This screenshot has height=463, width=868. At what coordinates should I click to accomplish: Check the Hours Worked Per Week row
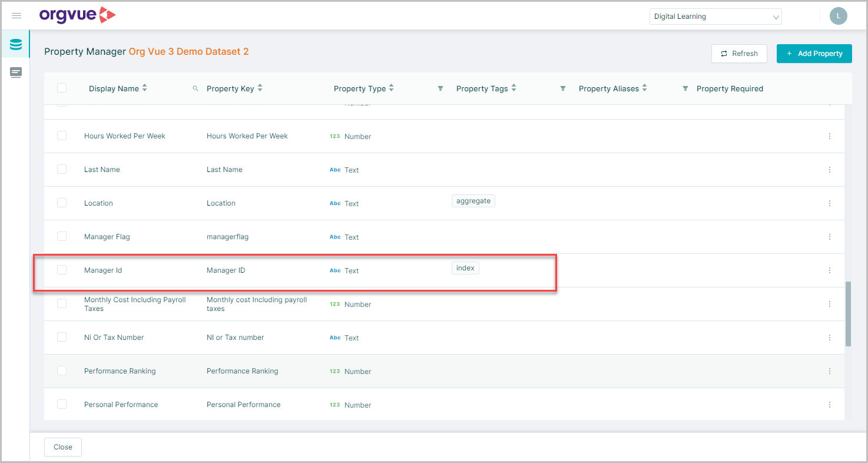point(62,135)
